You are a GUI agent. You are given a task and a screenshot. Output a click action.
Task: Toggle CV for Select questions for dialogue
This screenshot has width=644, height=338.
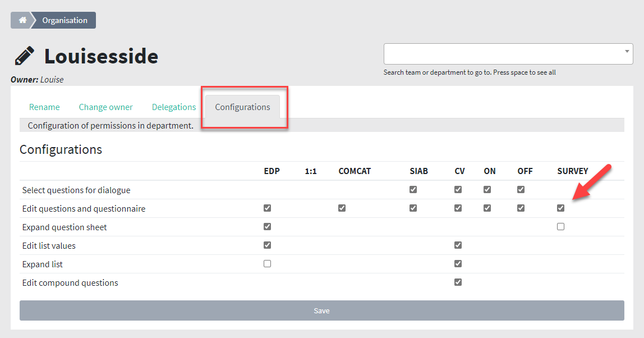pyautogui.click(x=458, y=190)
